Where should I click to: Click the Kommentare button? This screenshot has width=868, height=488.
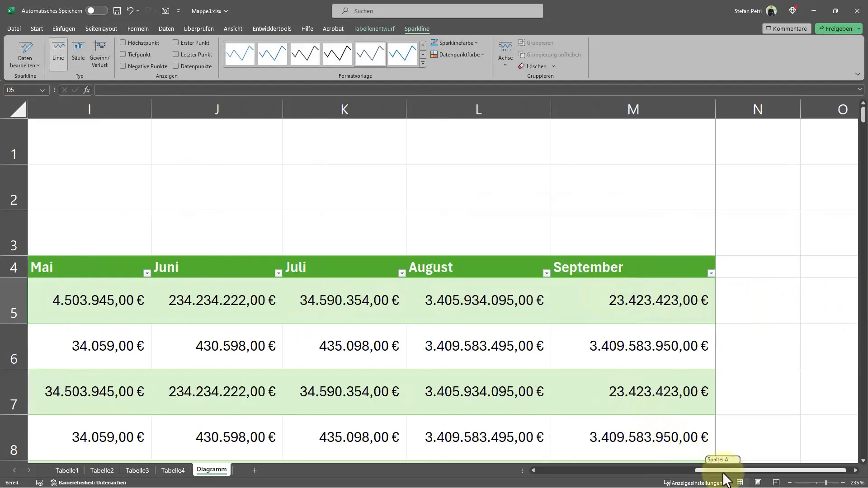click(x=787, y=28)
